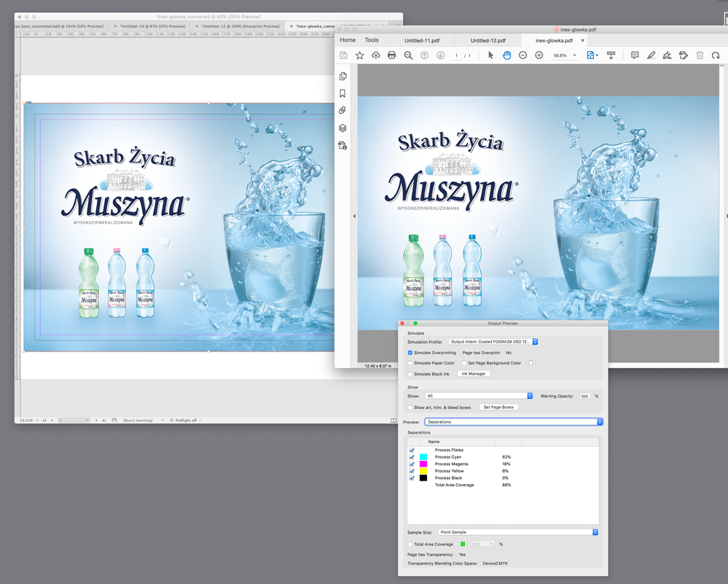Click the Set Page Boxes button

498,407
